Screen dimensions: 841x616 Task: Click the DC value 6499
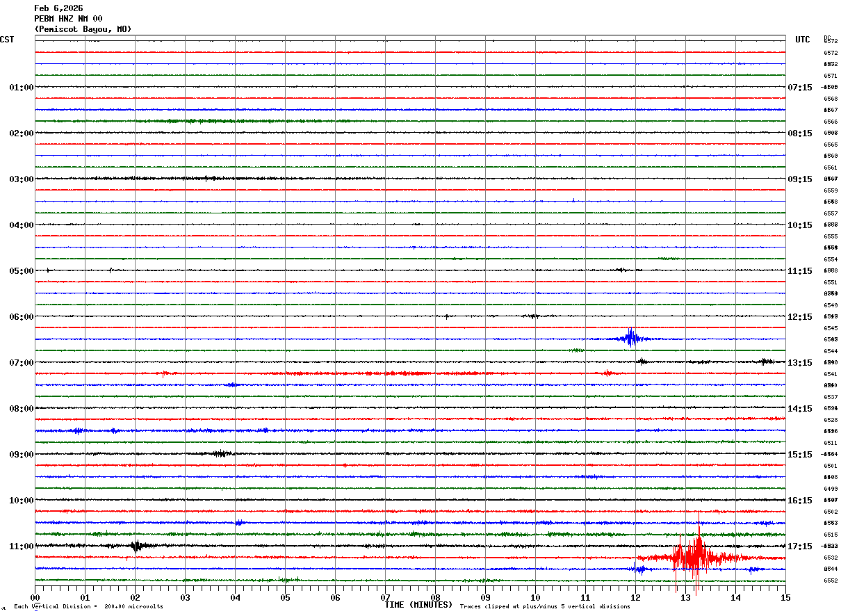[x=830, y=489]
